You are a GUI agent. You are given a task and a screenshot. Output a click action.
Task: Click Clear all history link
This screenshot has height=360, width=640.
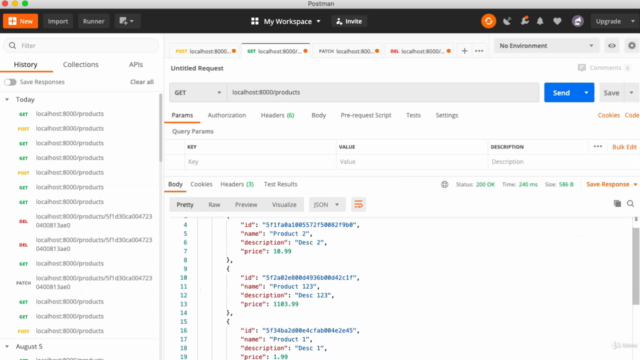(142, 82)
